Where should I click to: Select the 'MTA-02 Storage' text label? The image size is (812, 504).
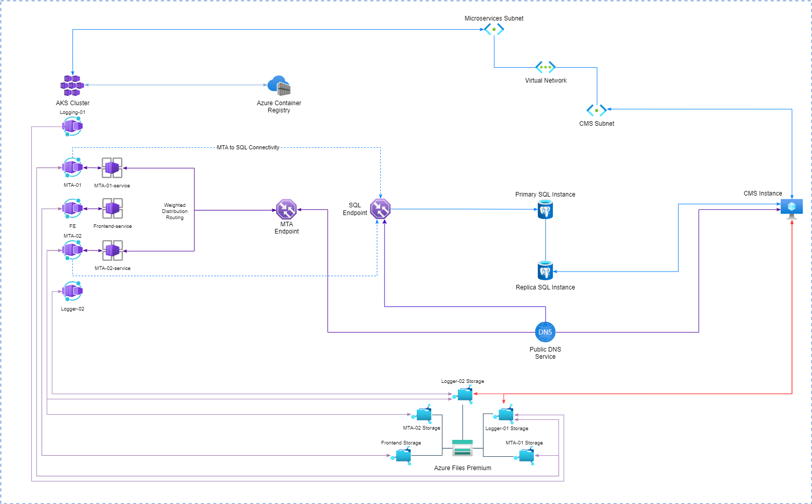click(x=421, y=428)
